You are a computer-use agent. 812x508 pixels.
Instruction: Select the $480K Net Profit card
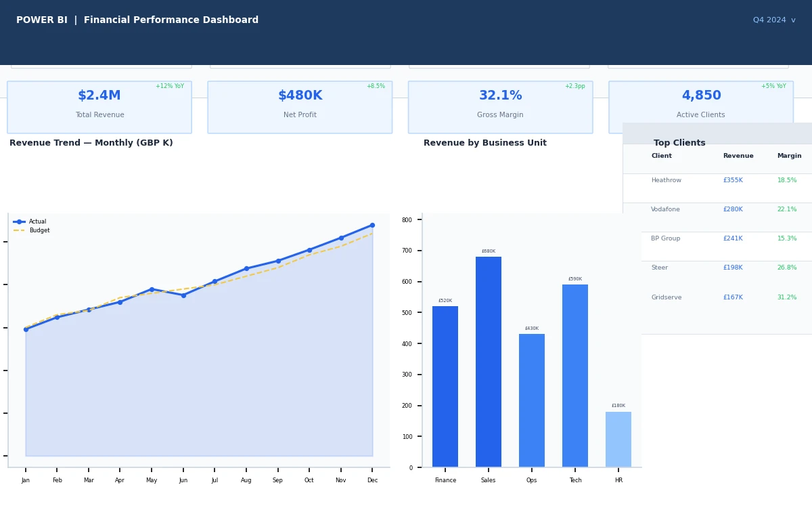click(300, 107)
